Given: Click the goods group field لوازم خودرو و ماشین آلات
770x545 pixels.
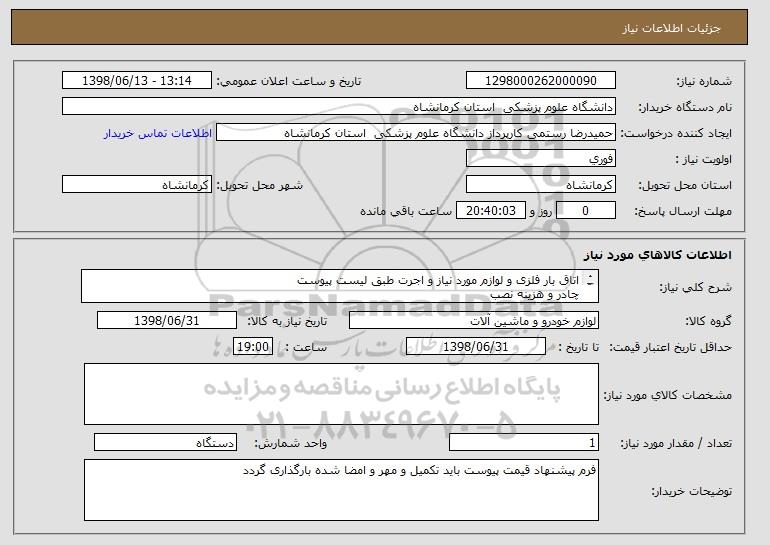Looking at the screenshot, I should pos(474,321).
